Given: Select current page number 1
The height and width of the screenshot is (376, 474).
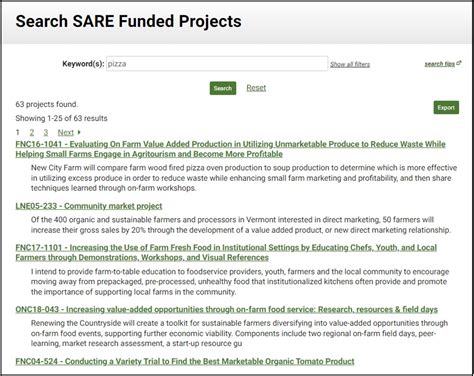Looking at the screenshot, I should (17, 132).
